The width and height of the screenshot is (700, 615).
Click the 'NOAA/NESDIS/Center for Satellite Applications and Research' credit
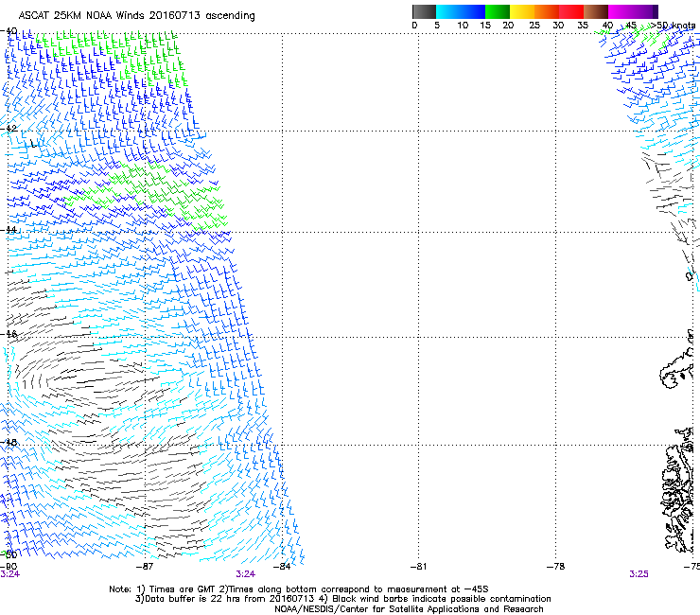[x=409, y=609]
